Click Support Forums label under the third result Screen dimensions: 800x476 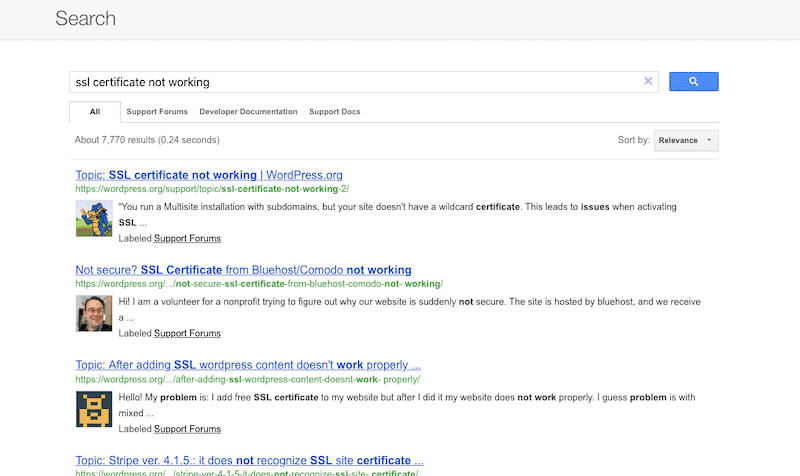(x=187, y=429)
